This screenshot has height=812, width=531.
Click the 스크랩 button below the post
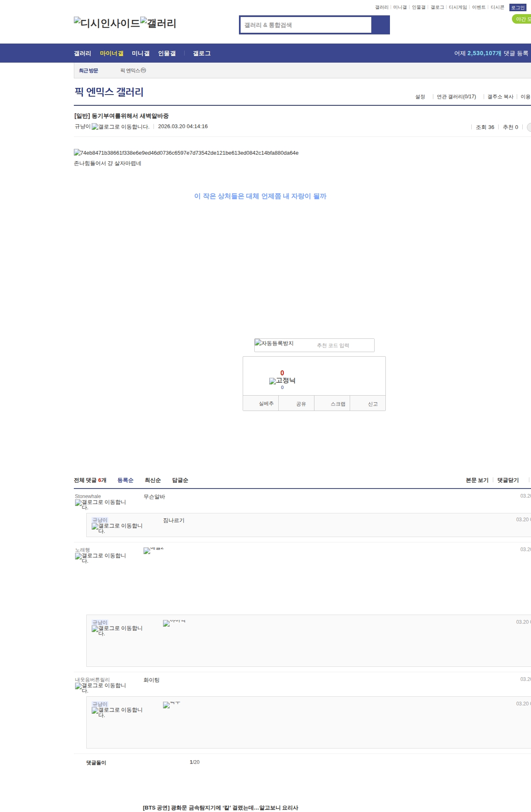coord(338,404)
